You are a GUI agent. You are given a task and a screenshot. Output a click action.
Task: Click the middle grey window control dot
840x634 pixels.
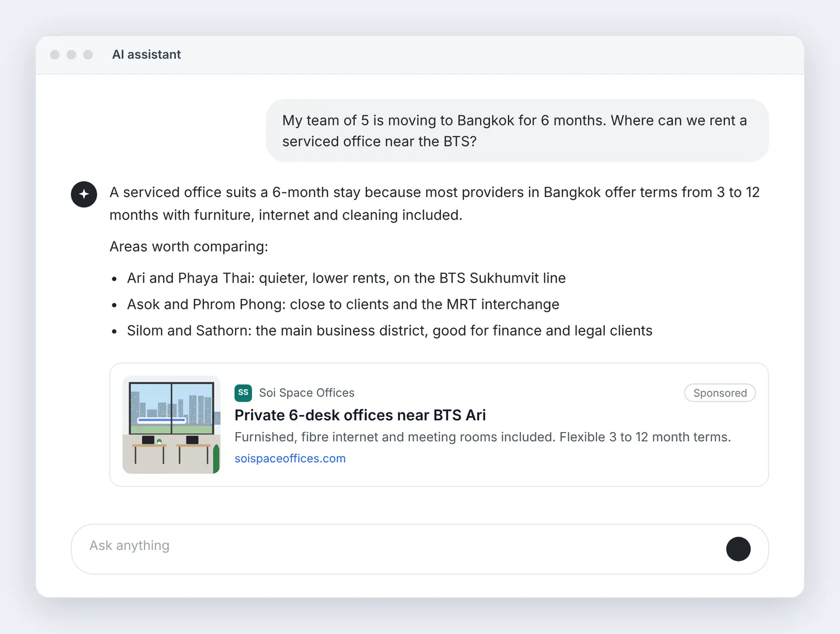(71, 55)
